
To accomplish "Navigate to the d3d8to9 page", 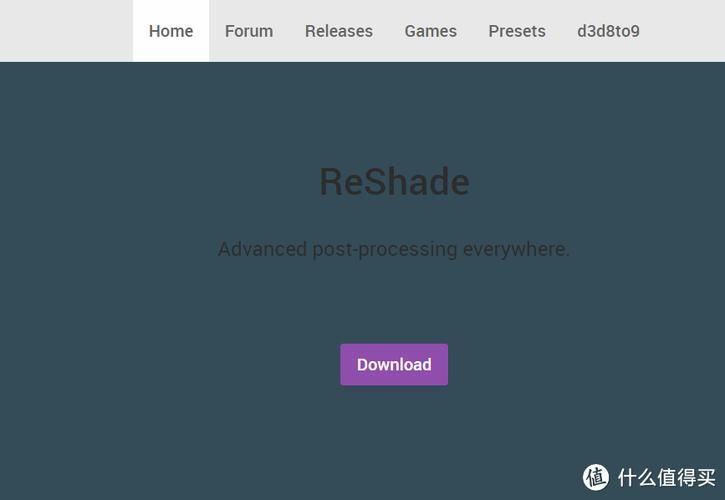I will point(608,31).
